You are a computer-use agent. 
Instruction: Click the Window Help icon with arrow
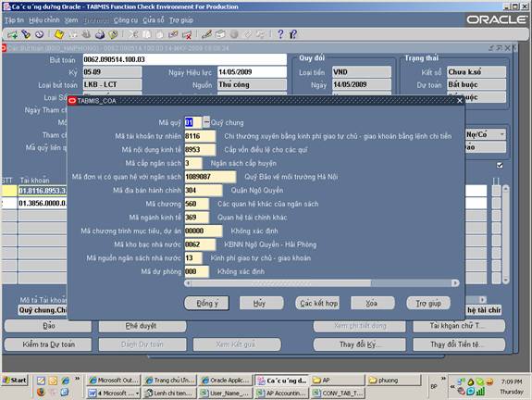pos(293,34)
